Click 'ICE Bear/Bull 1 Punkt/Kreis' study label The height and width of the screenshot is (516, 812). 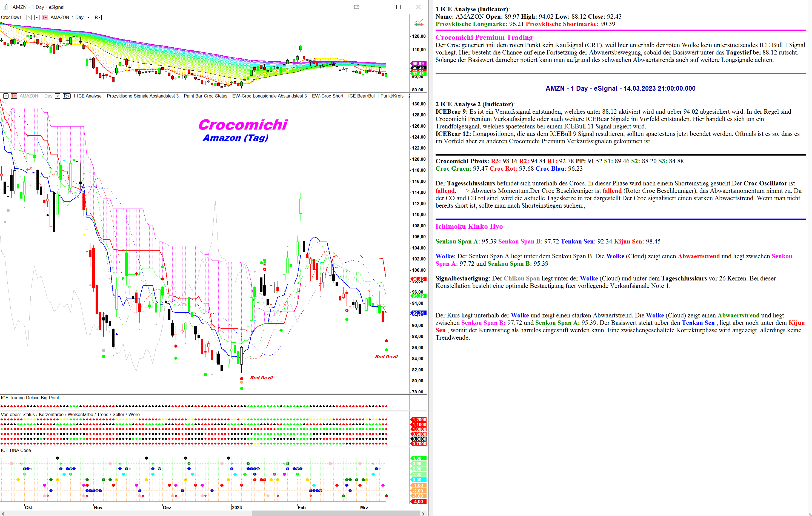[375, 96]
